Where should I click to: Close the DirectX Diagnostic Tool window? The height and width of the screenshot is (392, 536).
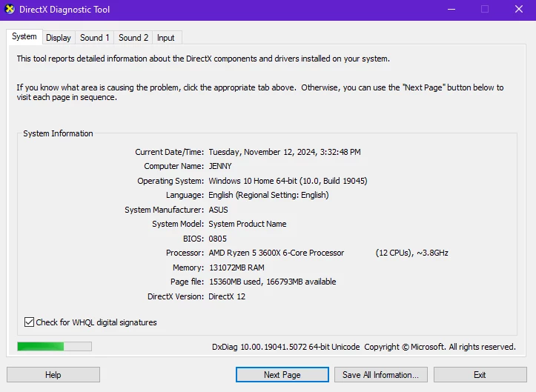pyautogui.click(x=519, y=9)
